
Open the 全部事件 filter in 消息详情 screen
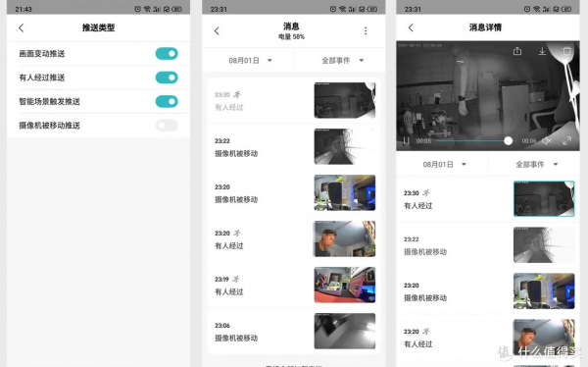coord(537,165)
